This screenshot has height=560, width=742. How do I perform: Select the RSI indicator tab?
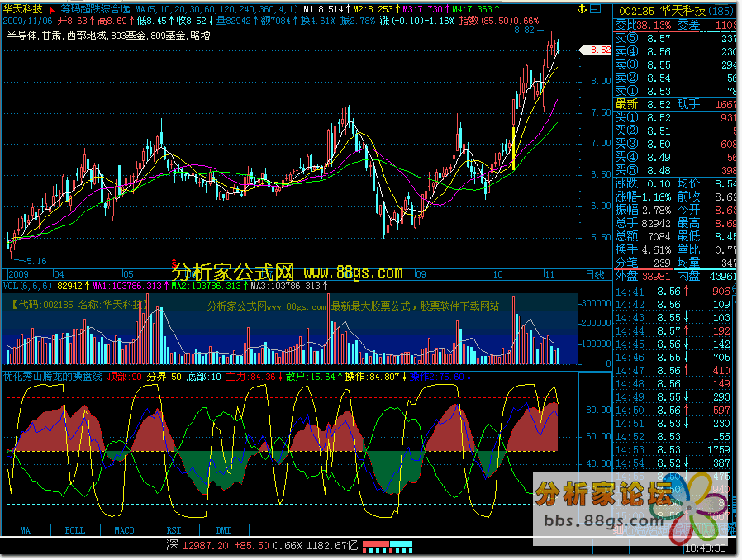coord(174,529)
